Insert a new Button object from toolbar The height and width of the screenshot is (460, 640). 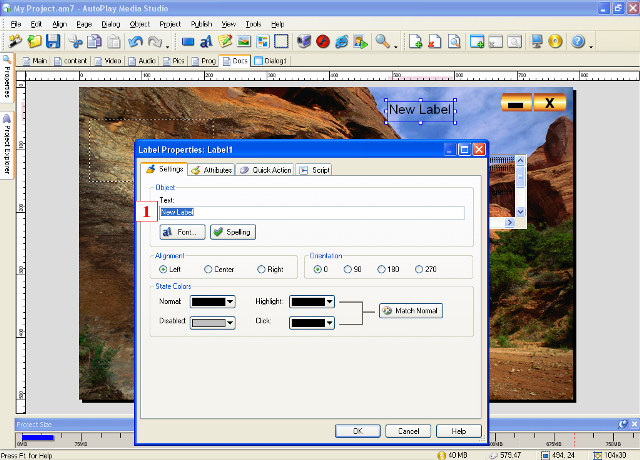tap(187, 42)
